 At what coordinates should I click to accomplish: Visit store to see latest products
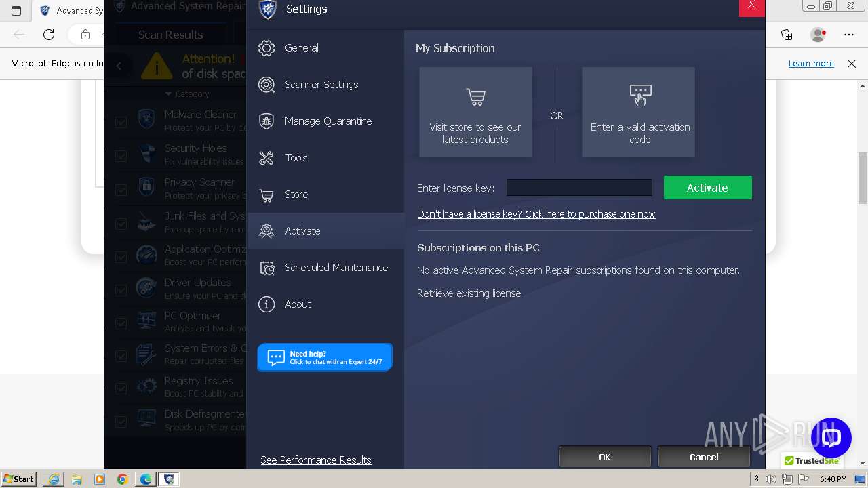tap(475, 113)
